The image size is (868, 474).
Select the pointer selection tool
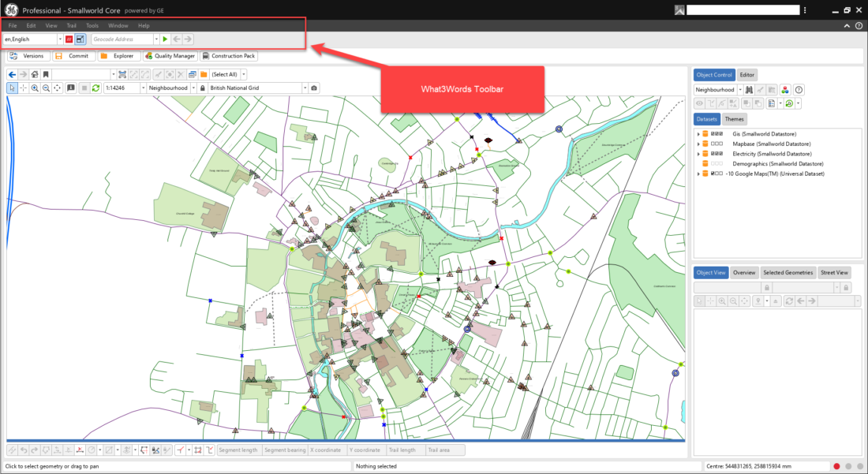pyautogui.click(x=12, y=88)
